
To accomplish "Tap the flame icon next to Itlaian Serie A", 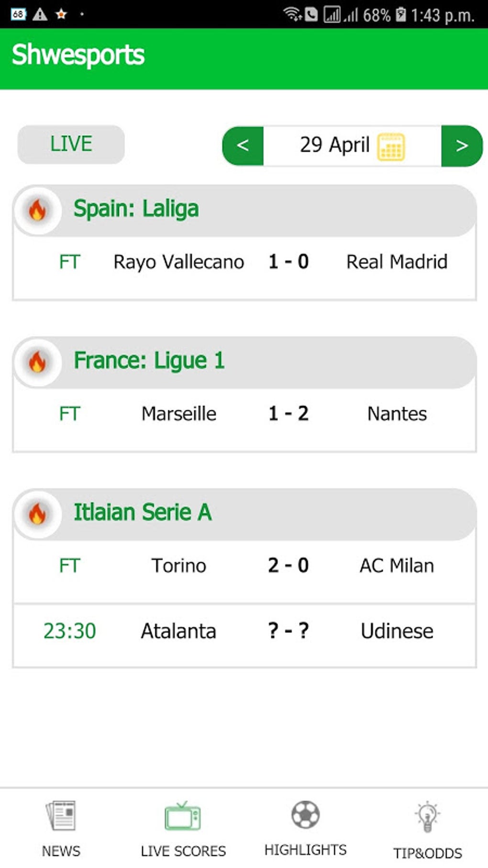I will click(x=37, y=514).
